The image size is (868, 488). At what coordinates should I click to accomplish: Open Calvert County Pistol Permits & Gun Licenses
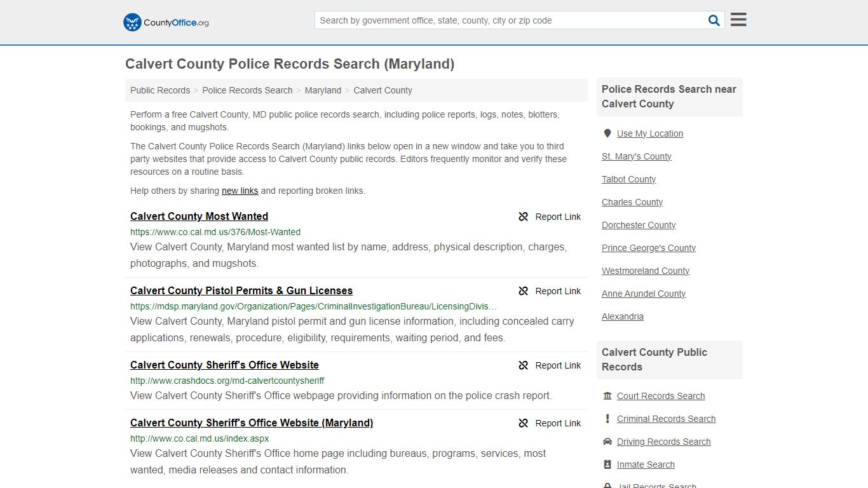241,290
